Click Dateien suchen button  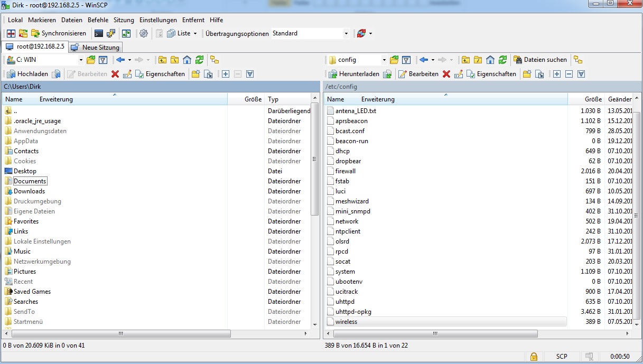540,60
